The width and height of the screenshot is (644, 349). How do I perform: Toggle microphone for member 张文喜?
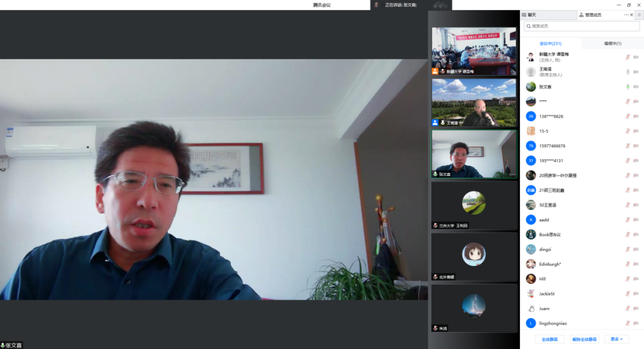627,87
